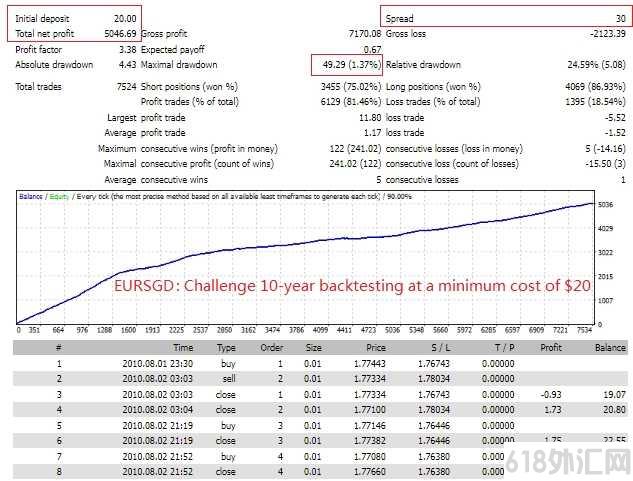Image resolution: width=633 pixels, height=481 pixels.
Task: Select Profit trades value 6129 (81.46%)
Action: [351, 102]
